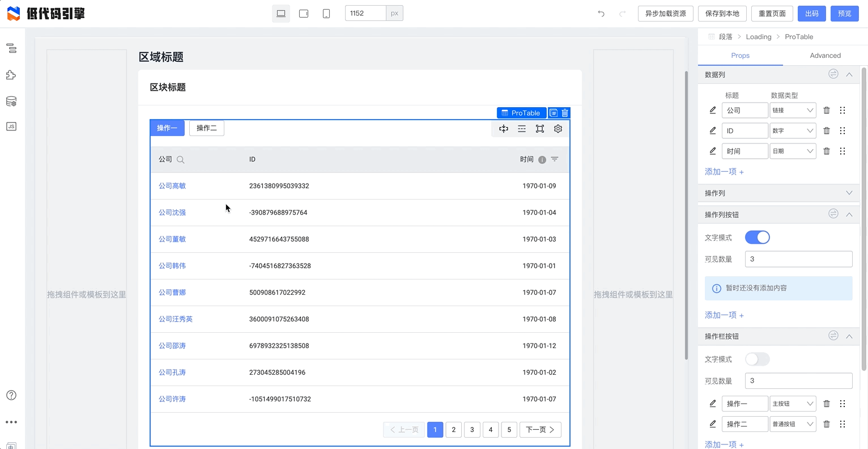The image size is (868, 449).
Task: Collapse the 数据列 section
Action: click(x=849, y=74)
